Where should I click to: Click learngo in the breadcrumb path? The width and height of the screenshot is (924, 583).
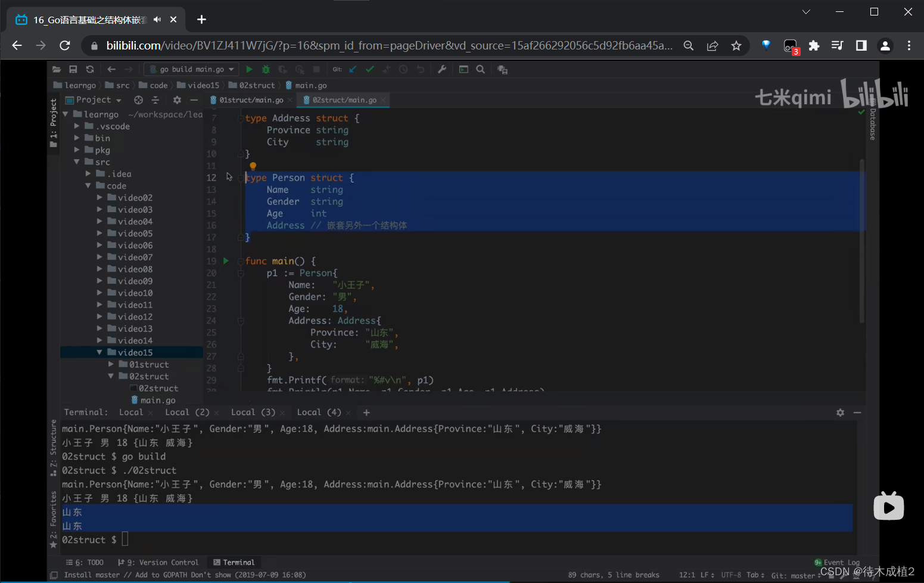[x=74, y=85]
